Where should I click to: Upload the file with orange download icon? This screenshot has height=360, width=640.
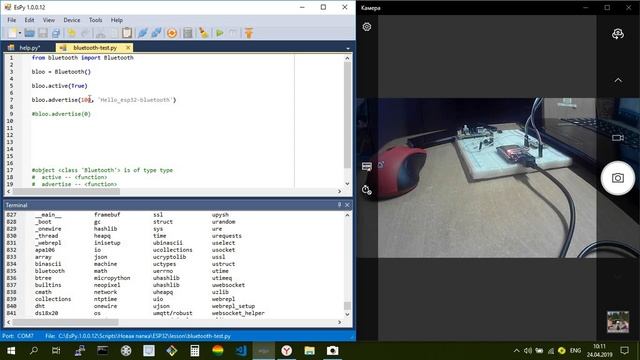(249, 33)
